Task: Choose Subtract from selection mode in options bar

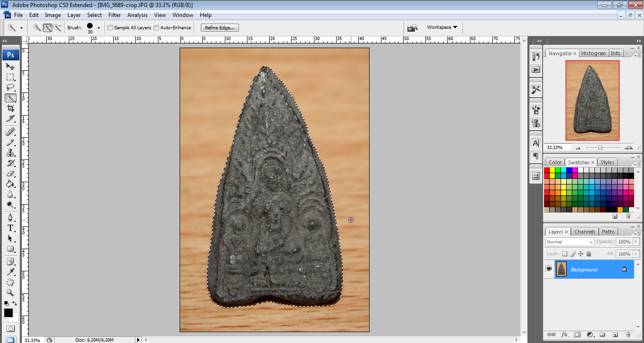Action: point(58,27)
